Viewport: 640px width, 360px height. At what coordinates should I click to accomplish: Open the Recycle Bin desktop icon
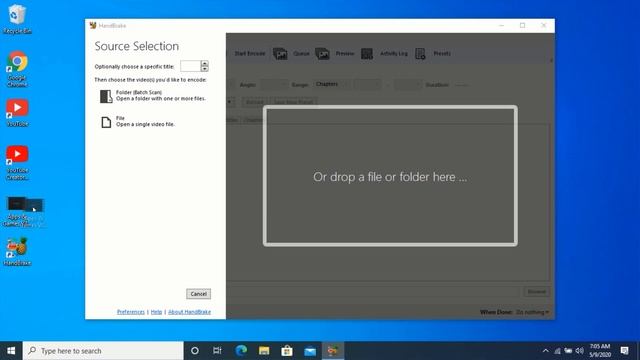tap(17, 19)
